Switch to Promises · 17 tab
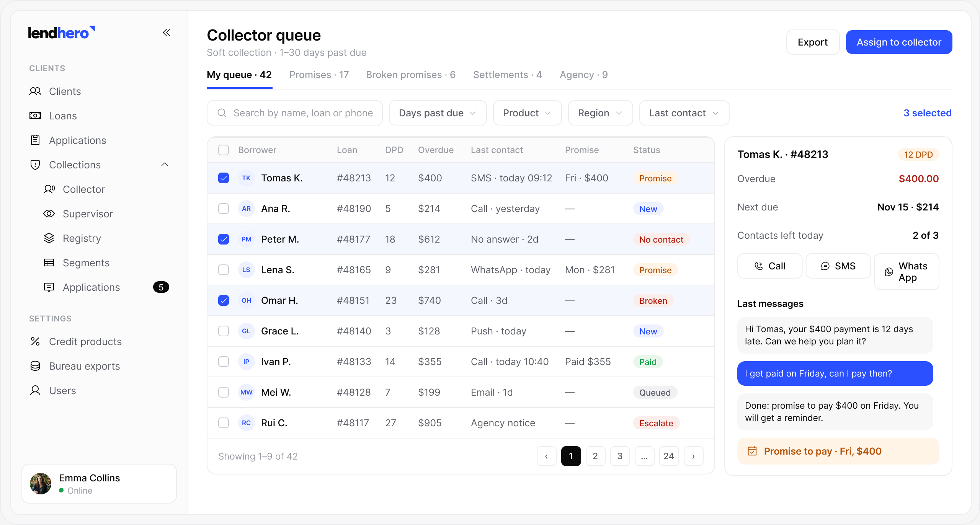 [319, 75]
